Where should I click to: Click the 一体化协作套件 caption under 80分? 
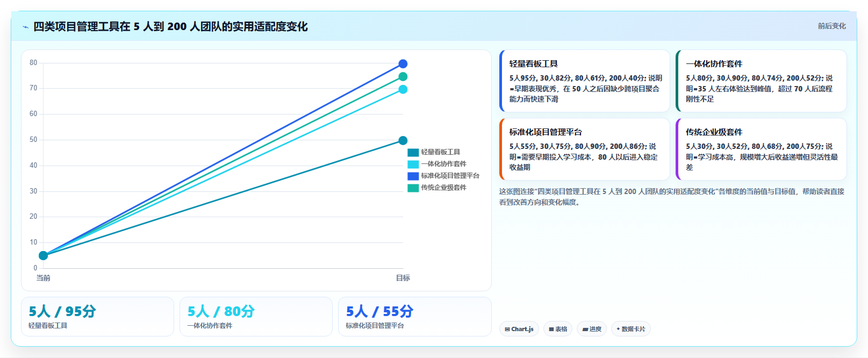click(210, 326)
